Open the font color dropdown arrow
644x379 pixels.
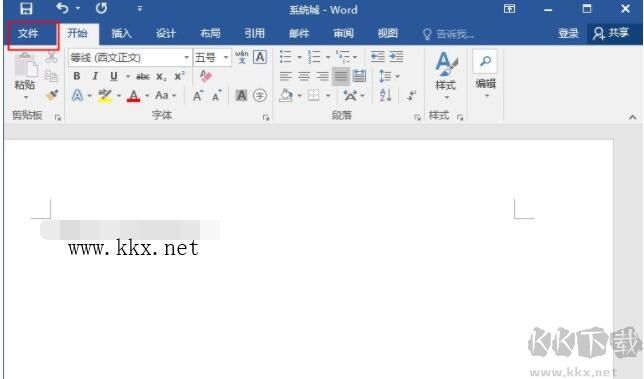pos(147,96)
